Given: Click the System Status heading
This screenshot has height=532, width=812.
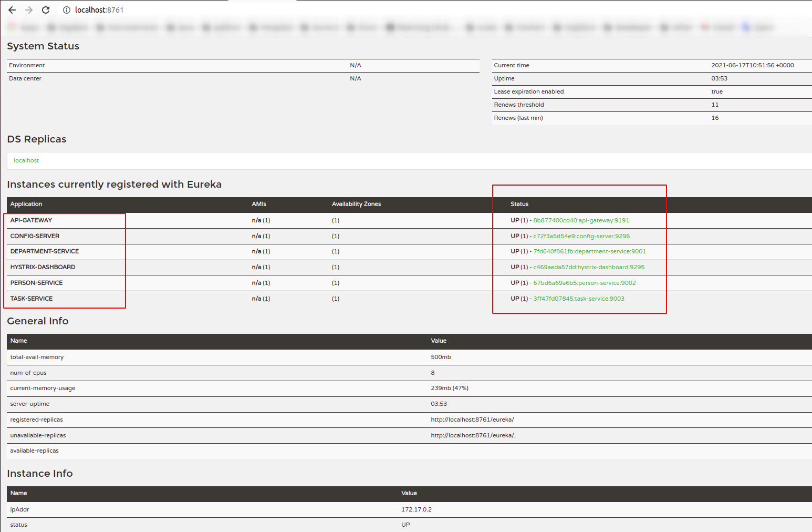Looking at the screenshot, I should tap(43, 46).
